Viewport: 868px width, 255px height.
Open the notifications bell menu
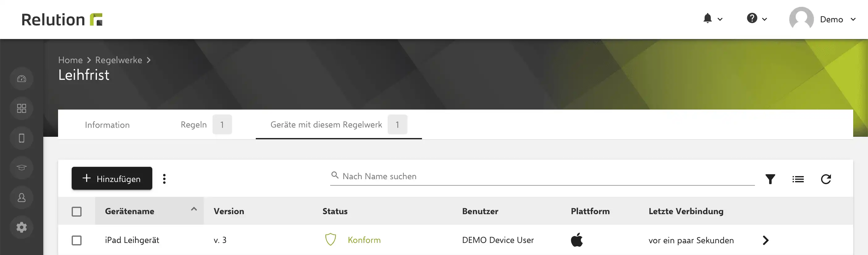pyautogui.click(x=707, y=18)
